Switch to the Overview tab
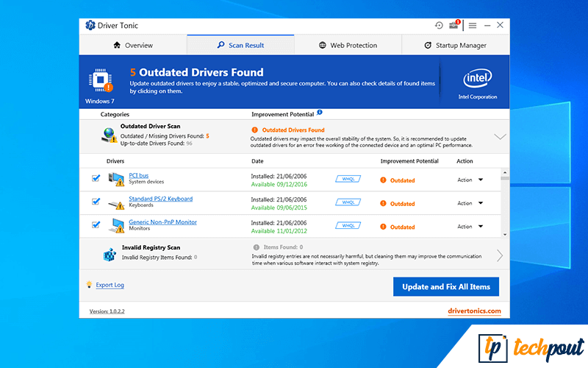Image resolution: width=588 pixels, height=368 pixels. tap(133, 45)
